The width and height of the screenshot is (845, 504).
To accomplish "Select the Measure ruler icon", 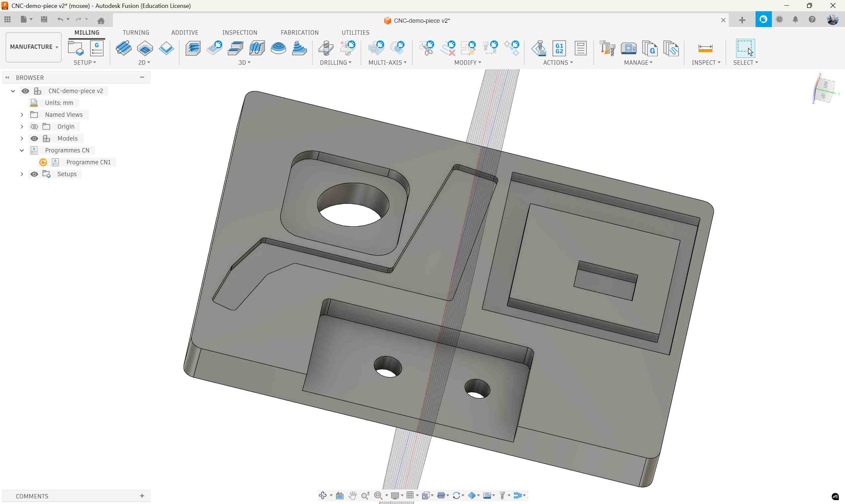I will coord(705,48).
